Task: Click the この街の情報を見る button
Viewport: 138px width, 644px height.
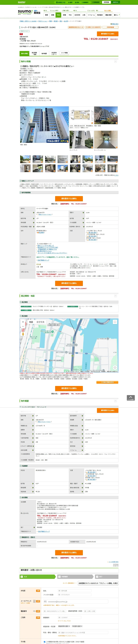Action: (x=107, y=382)
